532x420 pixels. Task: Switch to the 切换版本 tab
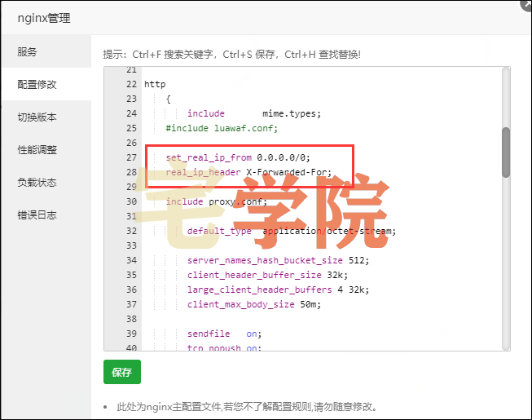37,117
